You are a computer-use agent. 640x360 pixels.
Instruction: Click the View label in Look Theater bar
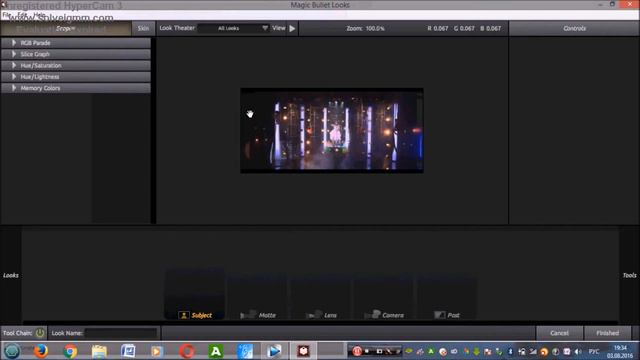[279, 28]
